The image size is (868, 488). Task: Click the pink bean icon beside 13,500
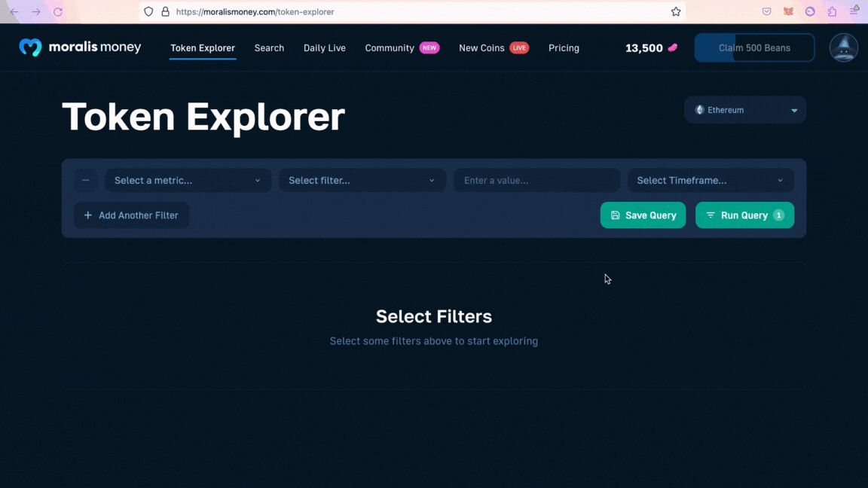673,47
